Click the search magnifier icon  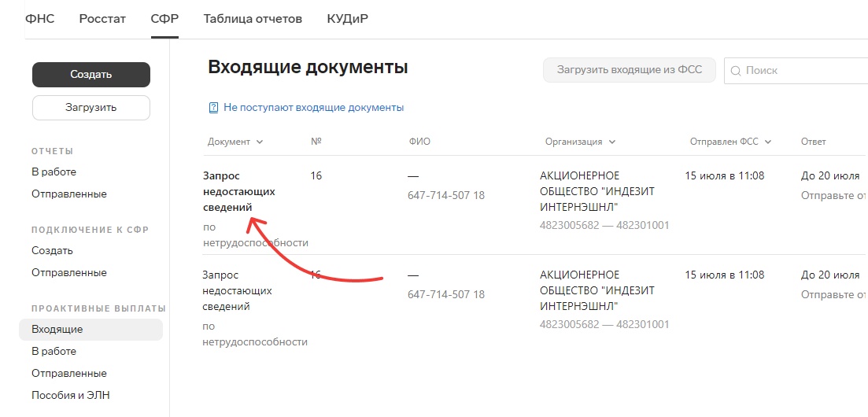coord(736,71)
